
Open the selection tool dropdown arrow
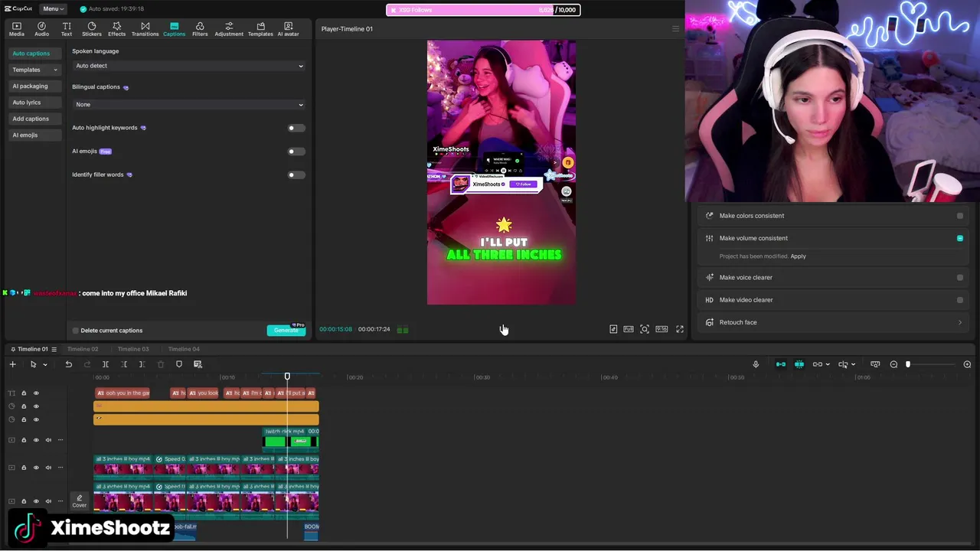click(x=45, y=364)
